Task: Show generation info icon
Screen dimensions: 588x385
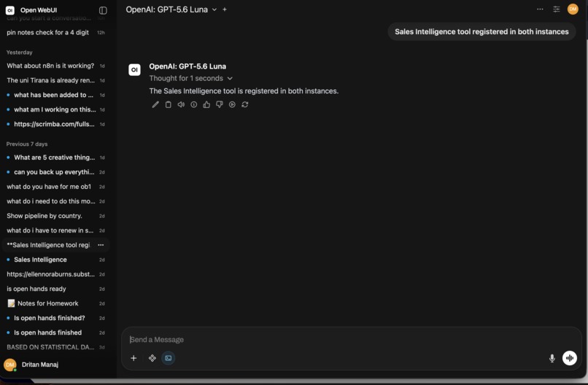Action: (x=194, y=104)
